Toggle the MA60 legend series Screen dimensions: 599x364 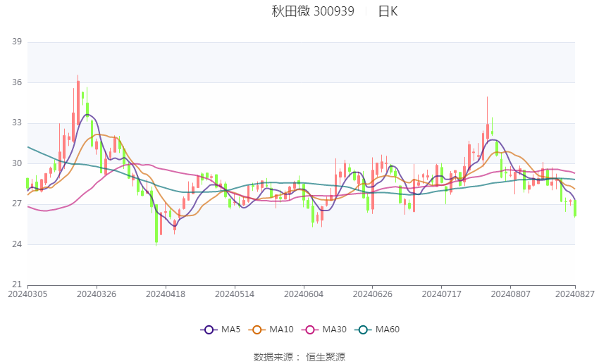pyautogui.click(x=377, y=330)
